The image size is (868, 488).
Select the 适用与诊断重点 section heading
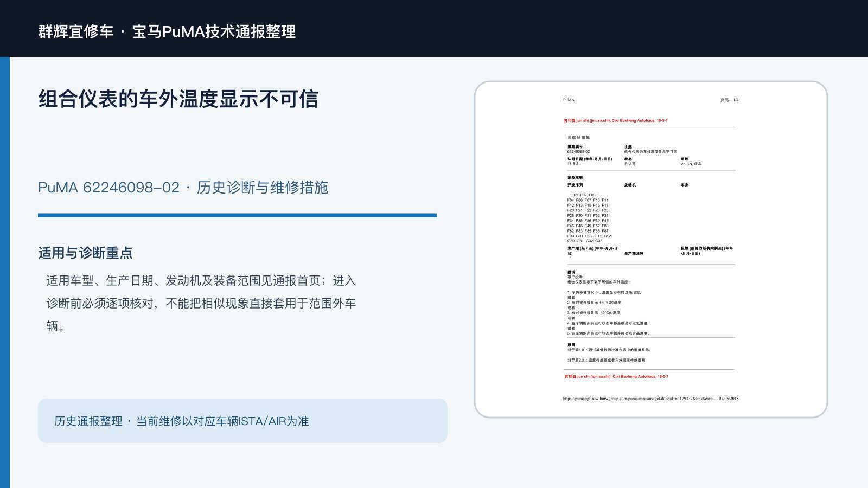coord(85,253)
